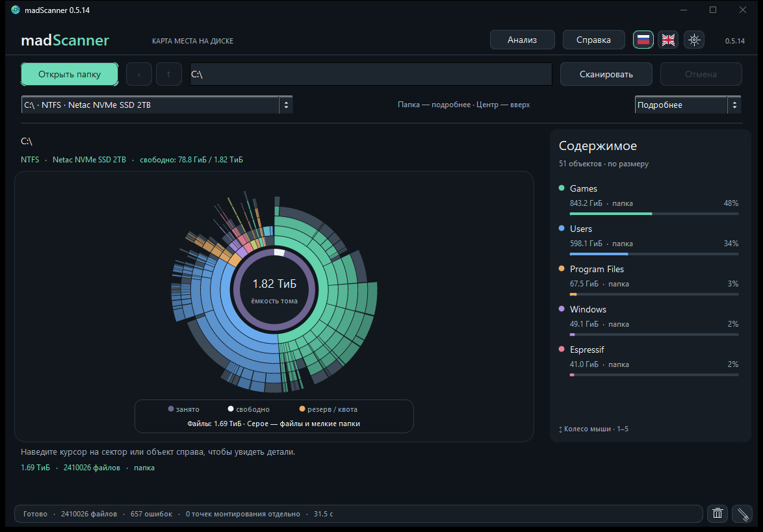Click the Колесо мыши · 1–5 hint
Screen dimensions: 763x532
[593, 429]
